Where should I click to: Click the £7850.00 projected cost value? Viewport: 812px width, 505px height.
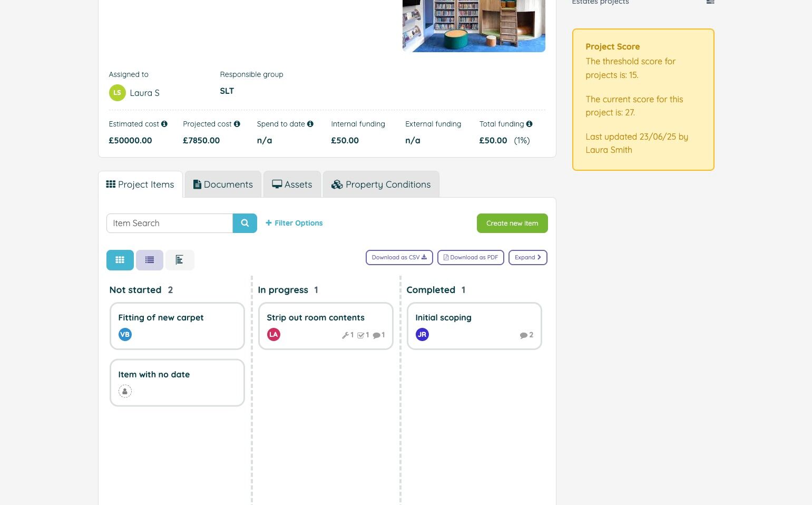tap(201, 140)
